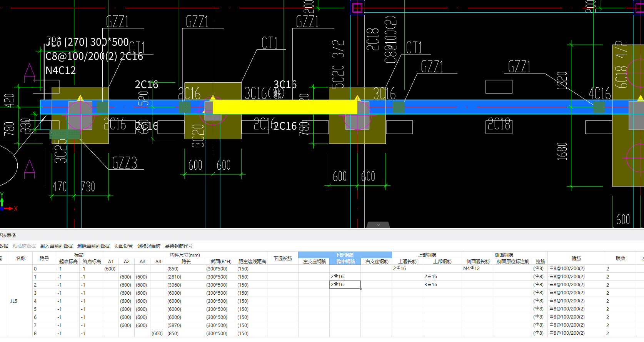This screenshot has height=342, width=644.
Task: Click the 肢数 column header
Action: pos(620,259)
